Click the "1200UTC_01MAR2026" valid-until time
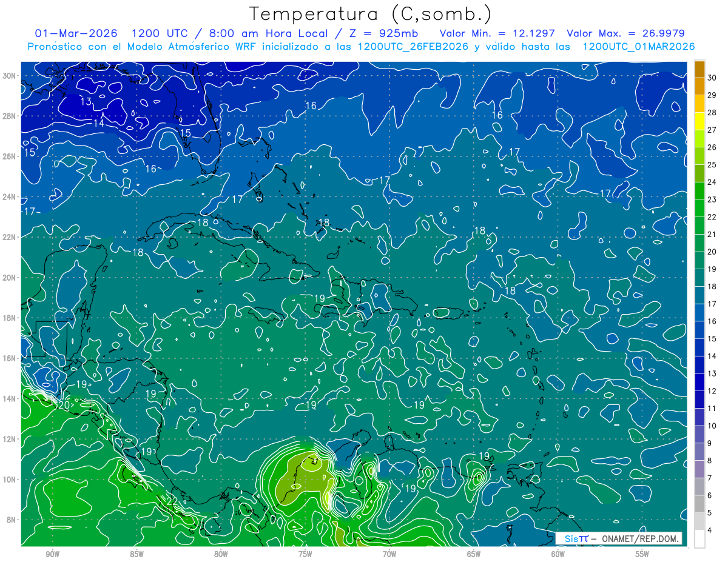728x562 pixels. pyautogui.click(x=638, y=47)
